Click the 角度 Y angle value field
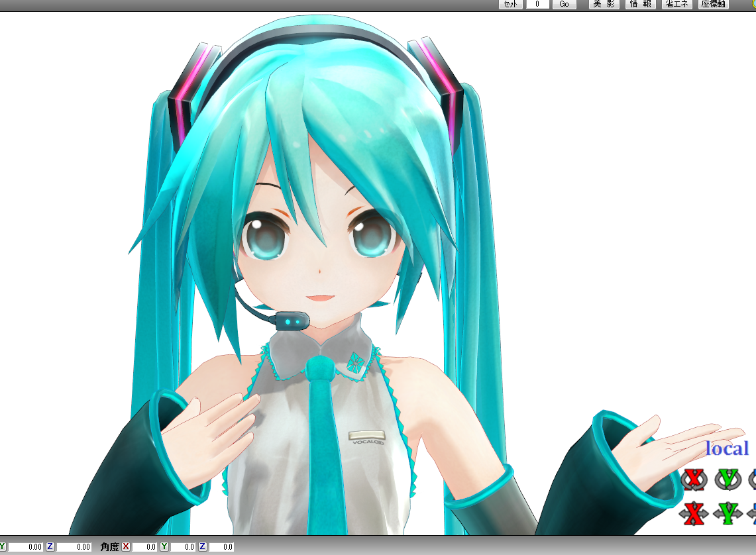Screen dimensions: 756x555 click(x=184, y=547)
